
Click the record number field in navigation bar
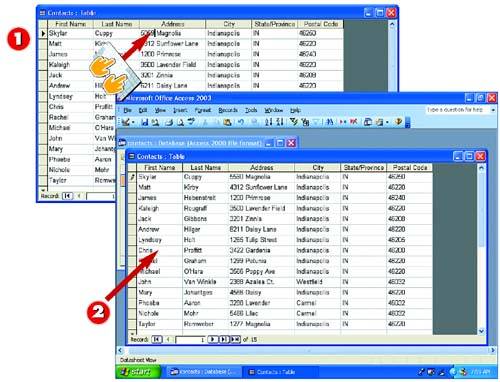(x=191, y=340)
